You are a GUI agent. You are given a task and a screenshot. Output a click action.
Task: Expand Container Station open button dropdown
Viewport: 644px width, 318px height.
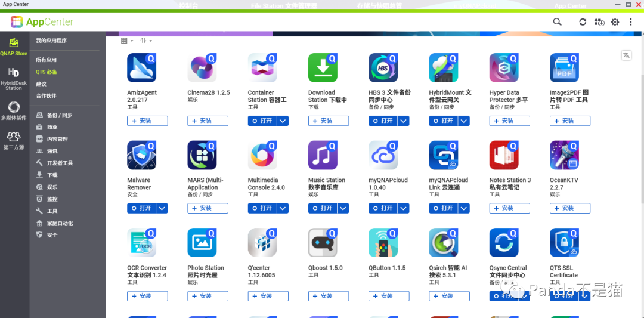[x=283, y=121]
